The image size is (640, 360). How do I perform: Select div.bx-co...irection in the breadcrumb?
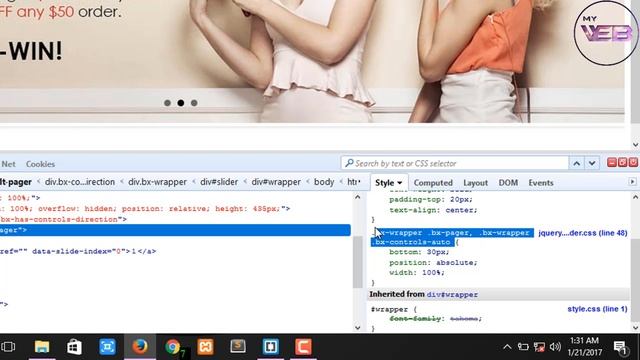80,182
